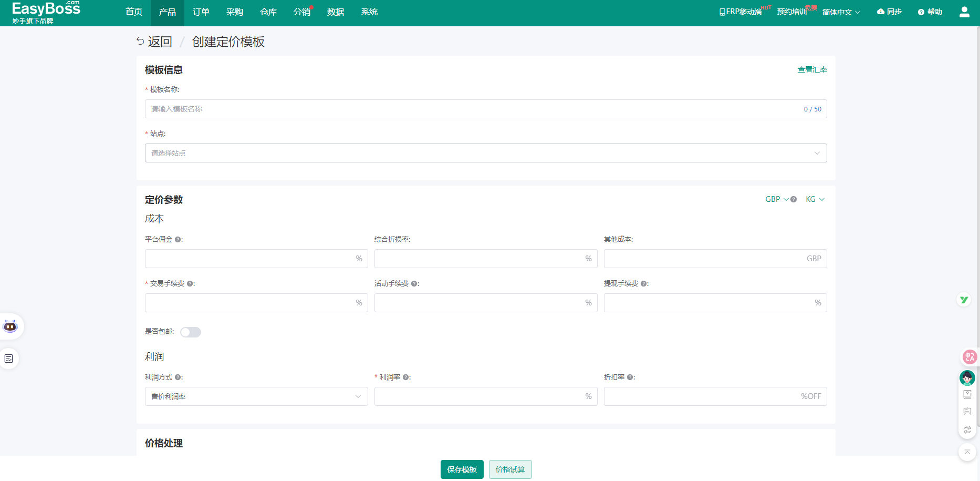Open customer service avatar chat

[x=967, y=377]
